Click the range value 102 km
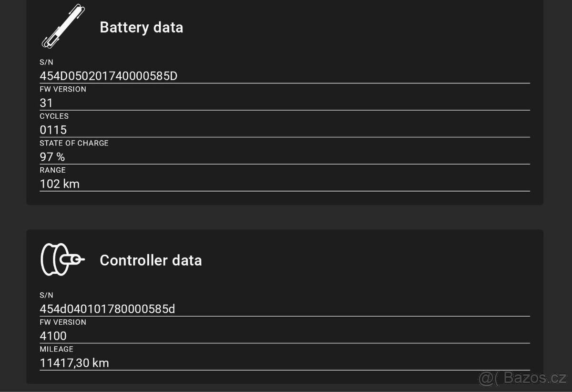This screenshot has width=572, height=392. (x=60, y=184)
